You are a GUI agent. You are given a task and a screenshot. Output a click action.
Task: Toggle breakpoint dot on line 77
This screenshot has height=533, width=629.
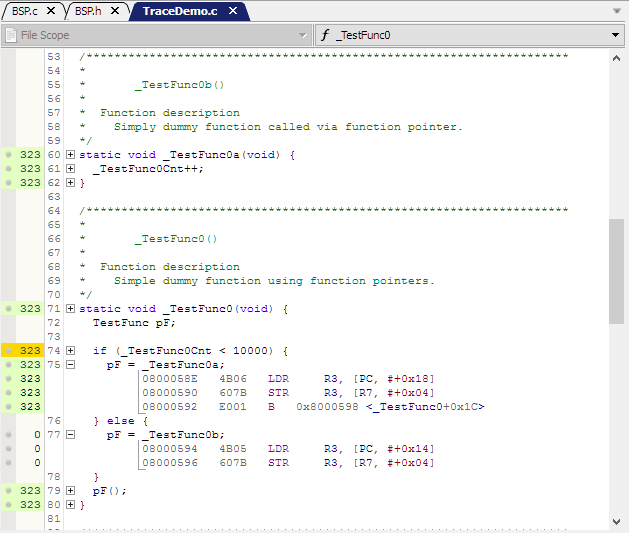tap(8, 435)
